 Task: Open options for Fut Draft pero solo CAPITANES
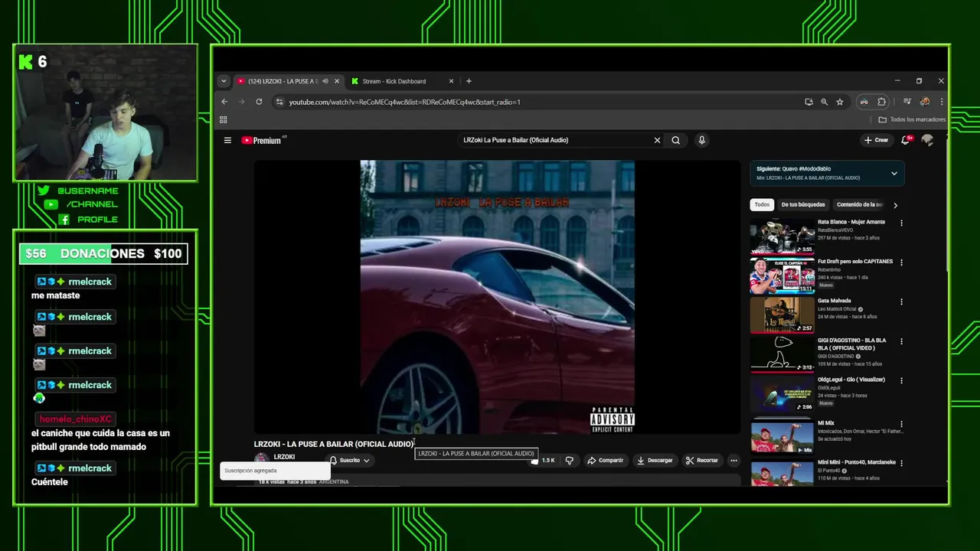point(901,262)
